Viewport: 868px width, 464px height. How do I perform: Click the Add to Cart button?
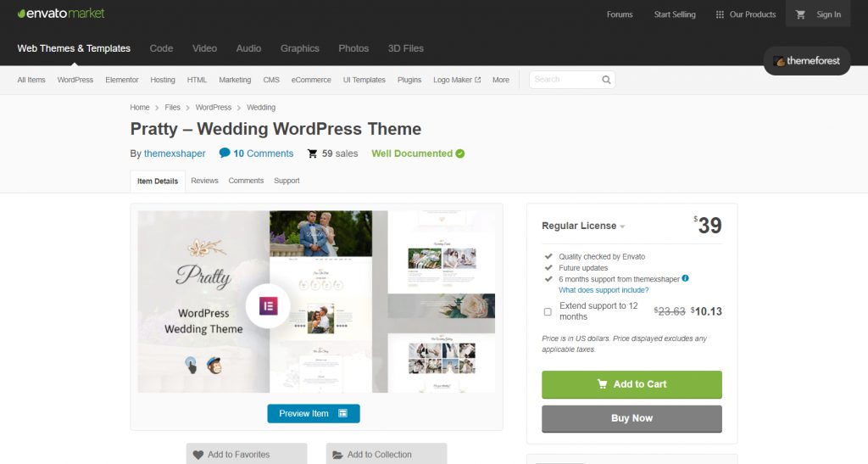632,384
